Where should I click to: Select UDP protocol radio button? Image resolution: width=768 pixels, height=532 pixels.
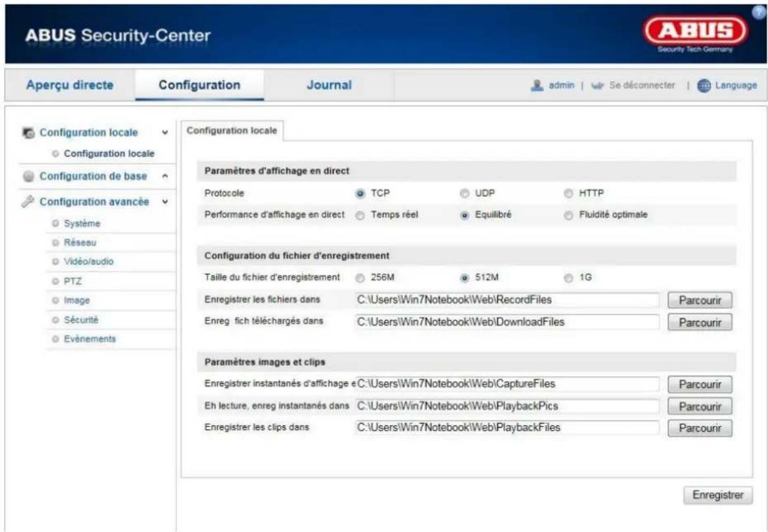pyautogui.click(x=464, y=193)
